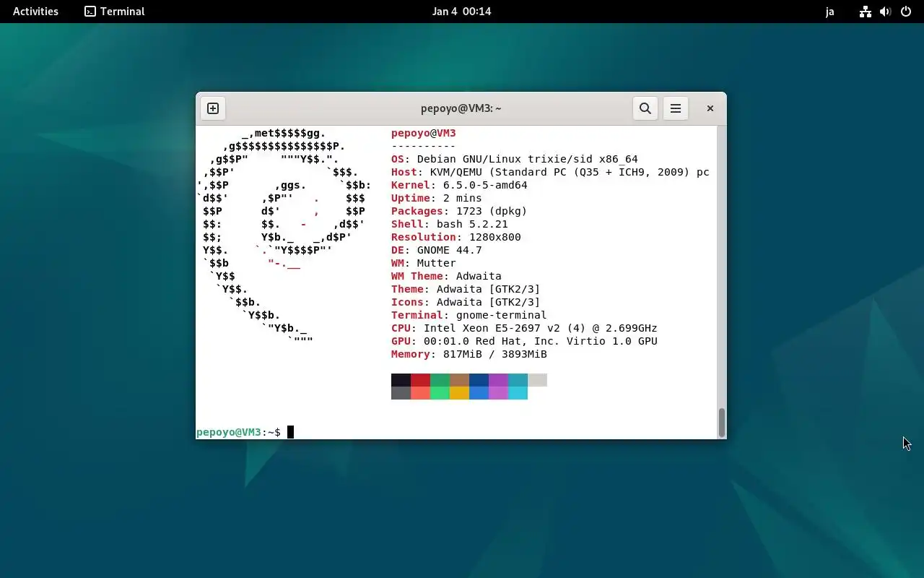
Task: Click the bright green color block
Action: [440, 393]
